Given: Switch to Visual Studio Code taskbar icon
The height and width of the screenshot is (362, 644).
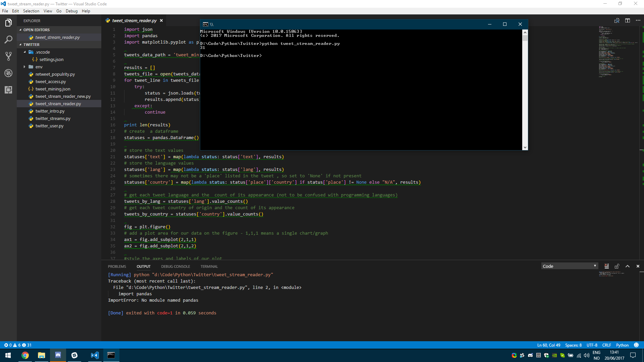Looking at the screenshot, I should (x=95, y=355).
